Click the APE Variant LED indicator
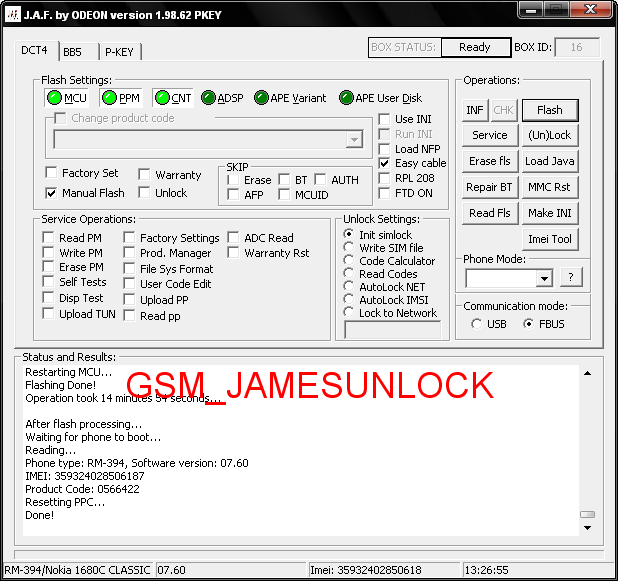Image resolution: width=618 pixels, height=581 pixels. pyautogui.click(x=261, y=98)
